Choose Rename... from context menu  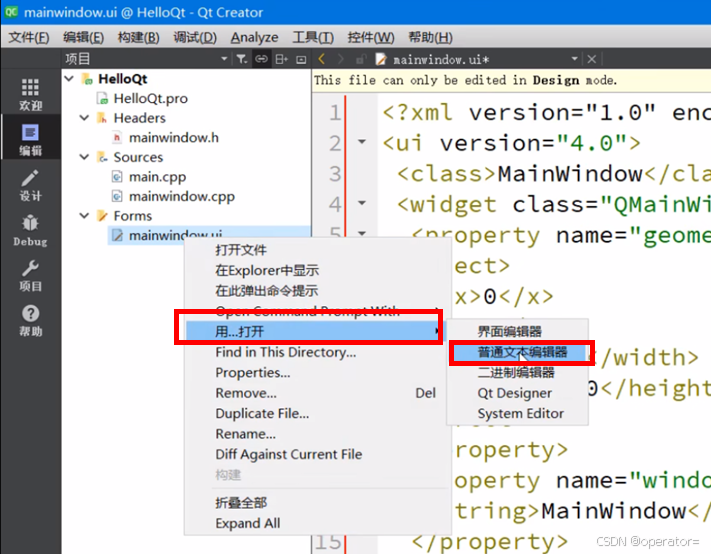[245, 434]
